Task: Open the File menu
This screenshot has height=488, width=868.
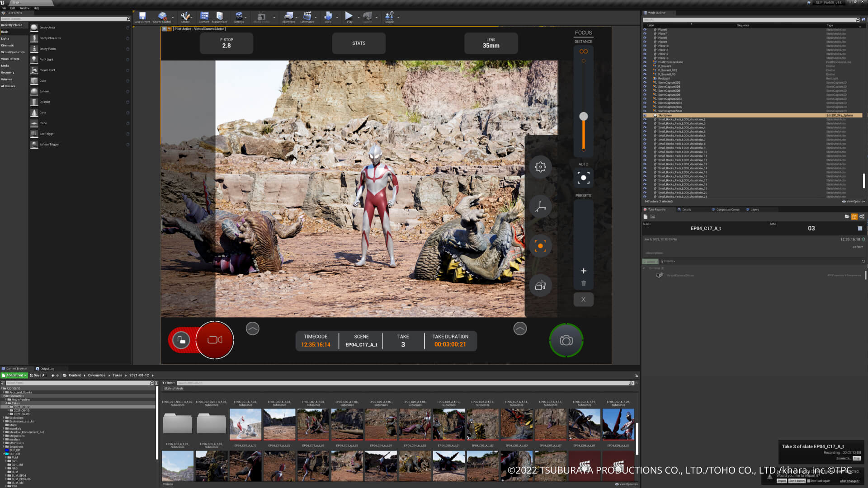Action: tap(4, 8)
